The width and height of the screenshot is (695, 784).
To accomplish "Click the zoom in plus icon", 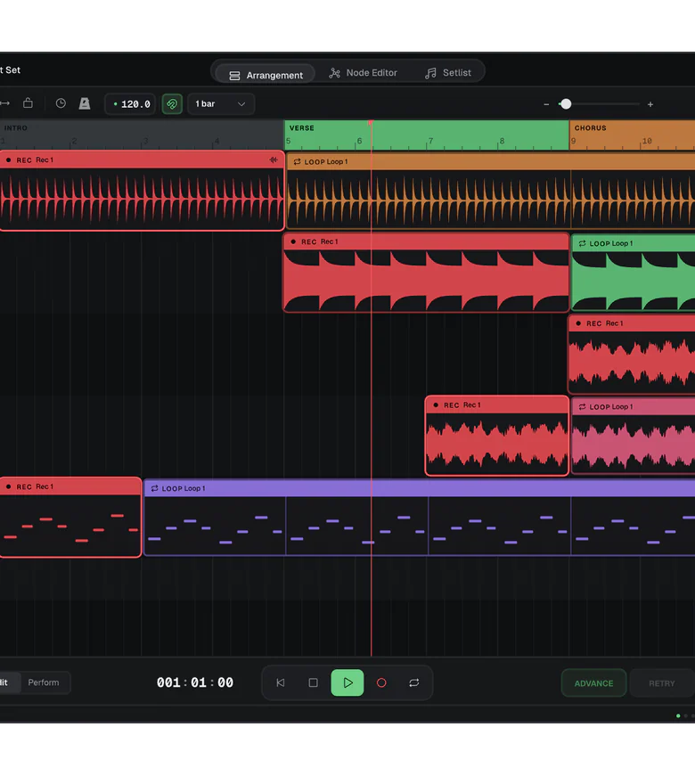I will 650,104.
